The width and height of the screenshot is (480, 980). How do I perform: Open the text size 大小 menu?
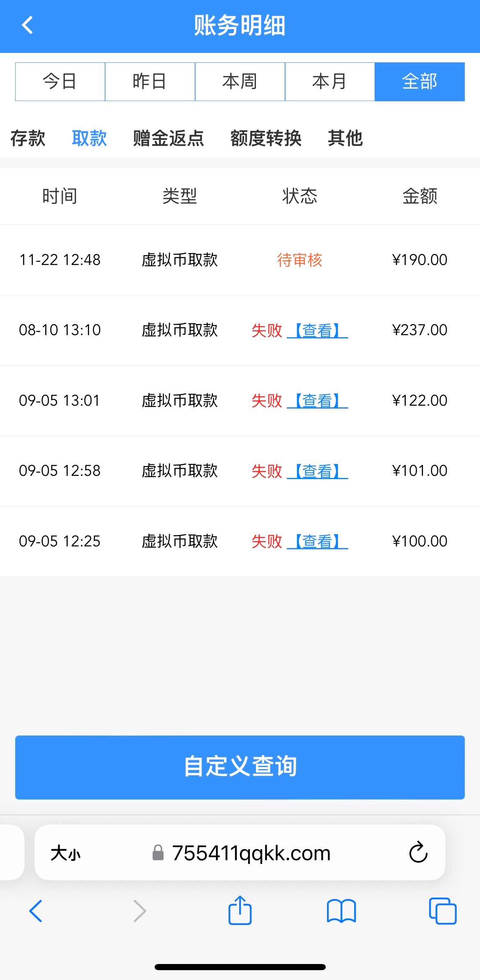click(66, 853)
